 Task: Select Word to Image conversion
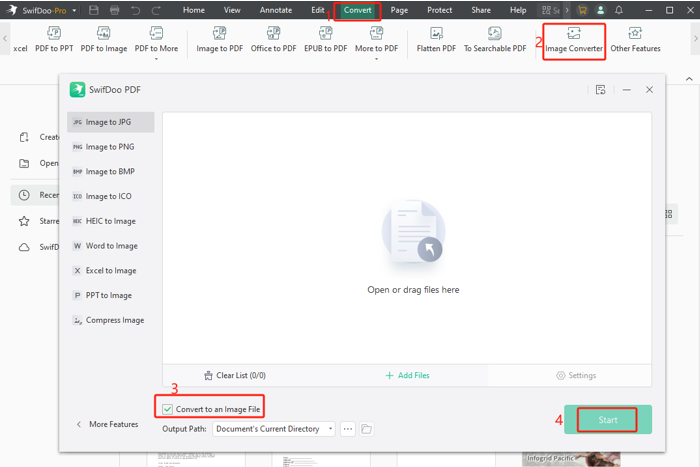(110, 246)
